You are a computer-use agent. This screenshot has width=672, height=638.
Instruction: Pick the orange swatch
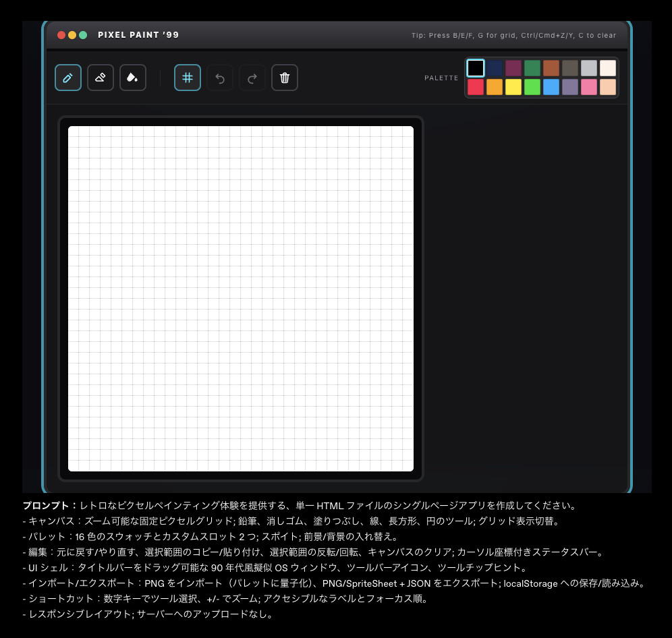click(x=495, y=87)
